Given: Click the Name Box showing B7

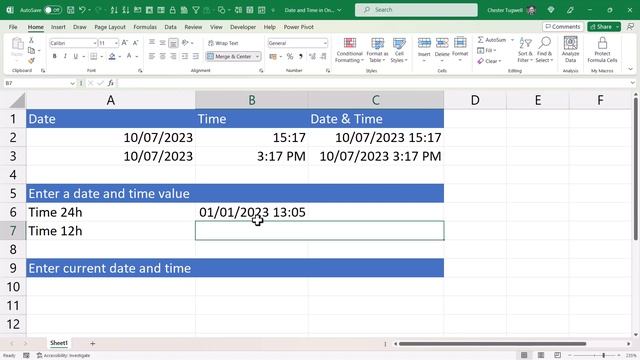Looking at the screenshot, I should click(x=40, y=83).
